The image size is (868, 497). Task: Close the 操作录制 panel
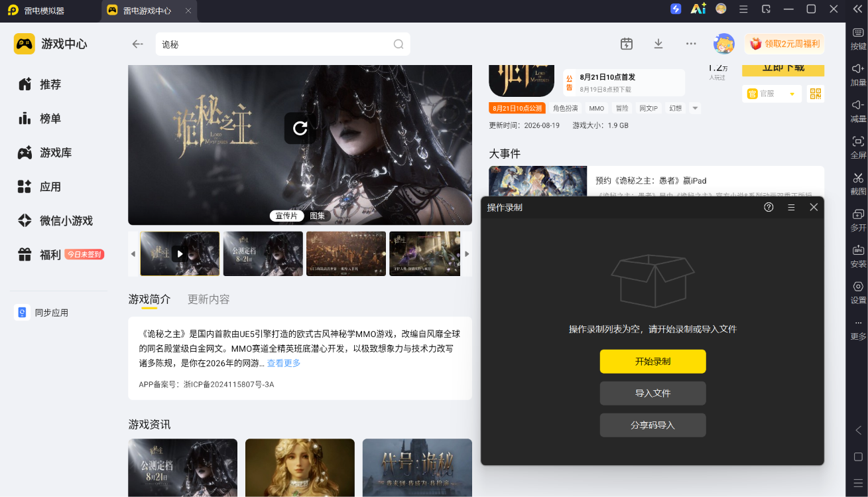(x=814, y=207)
